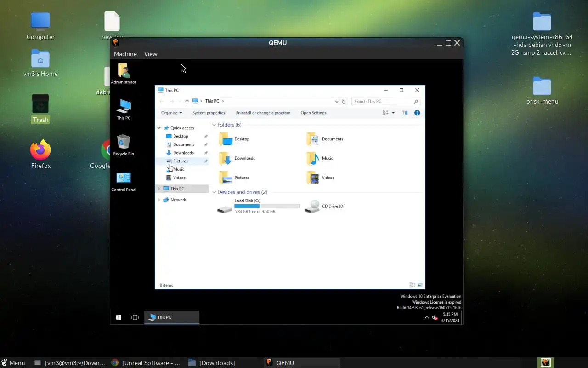The width and height of the screenshot is (588, 368).
Task: Open Recycle Bin on the Windows desktop
Action: (x=124, y=145)
